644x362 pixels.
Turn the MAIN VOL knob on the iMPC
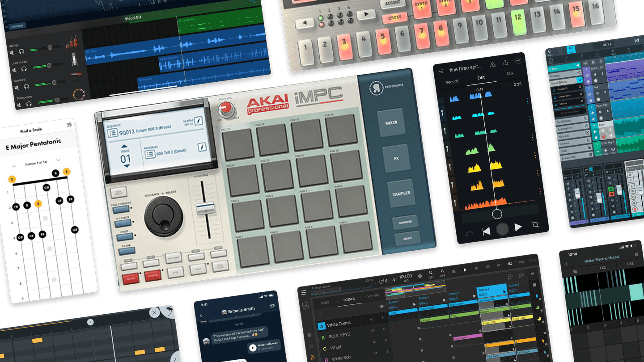(x=225, y=108)
